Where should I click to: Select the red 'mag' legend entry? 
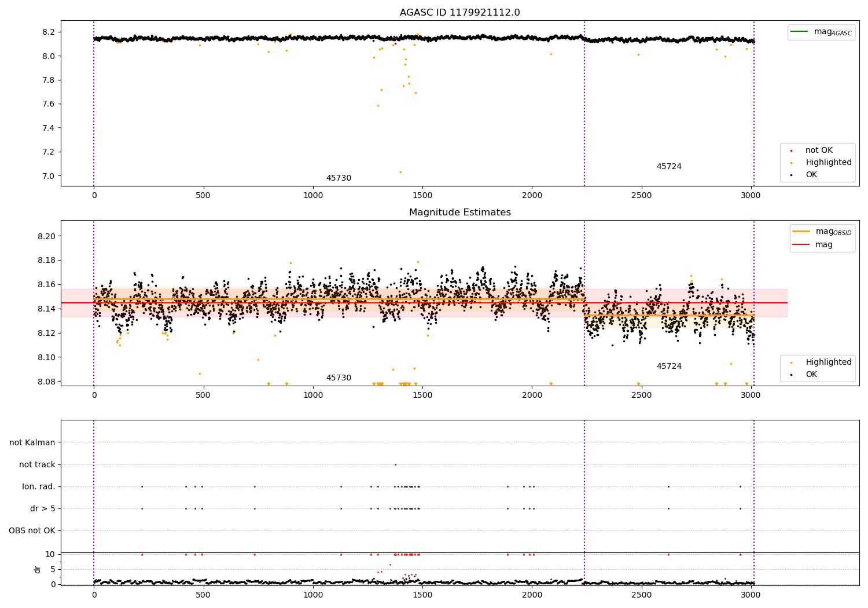coord(812,244)
